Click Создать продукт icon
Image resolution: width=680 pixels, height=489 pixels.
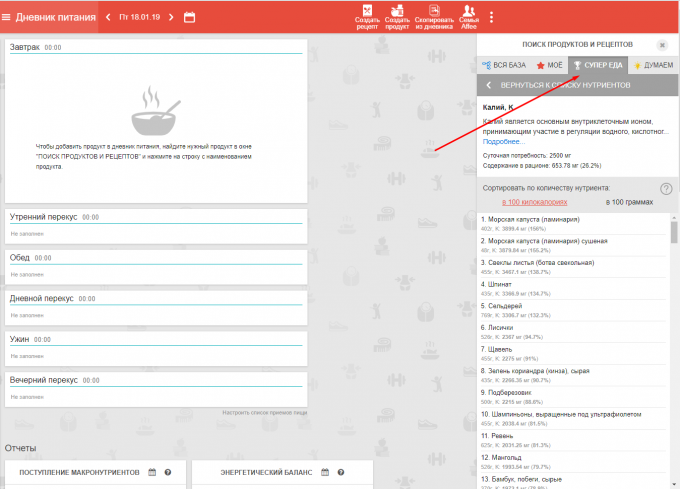click(397, 17)
